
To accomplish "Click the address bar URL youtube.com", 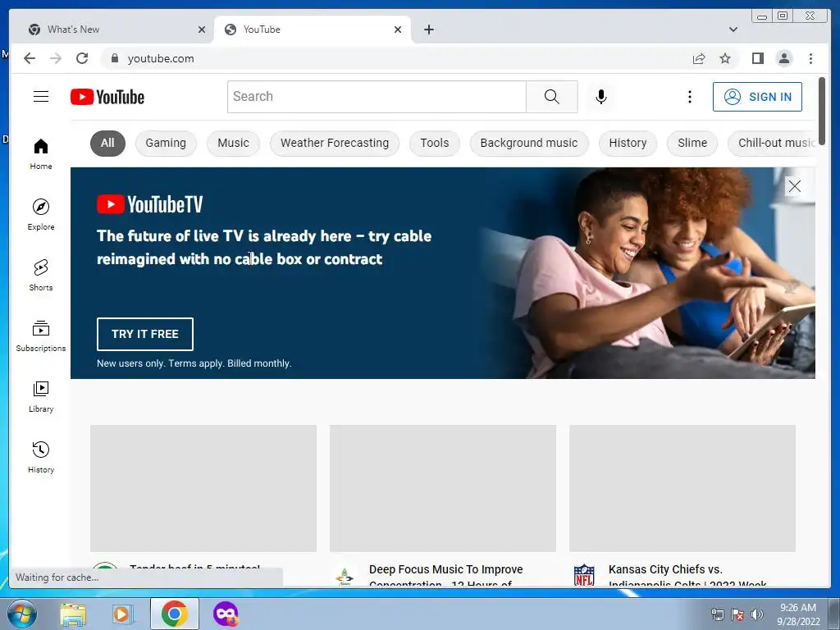I will (161, 58).
